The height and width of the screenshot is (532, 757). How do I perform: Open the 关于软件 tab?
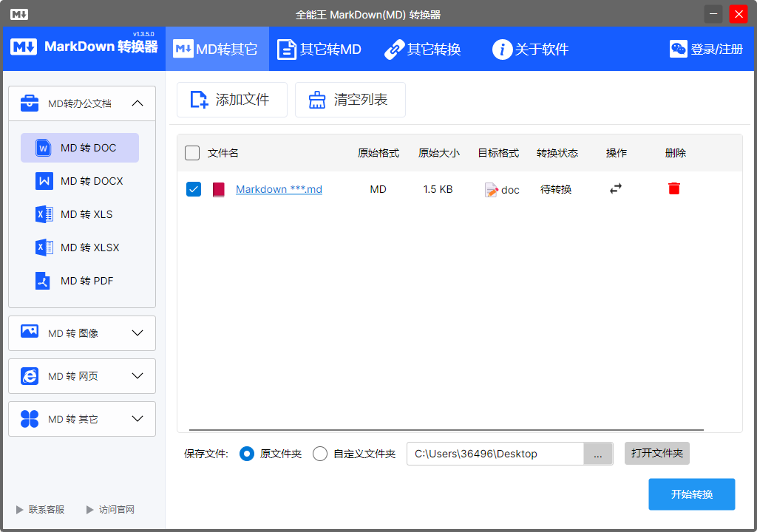530,49
